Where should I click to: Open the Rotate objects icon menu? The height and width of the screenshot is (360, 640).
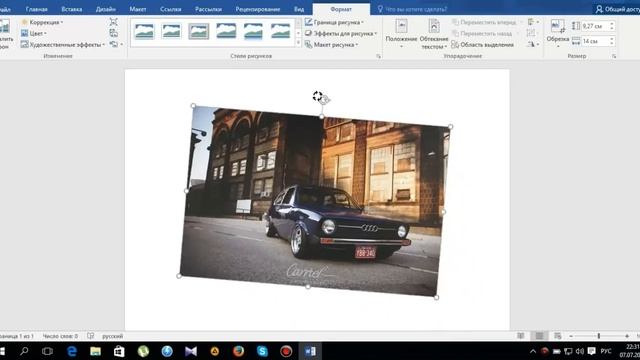[x=533, y=44]
